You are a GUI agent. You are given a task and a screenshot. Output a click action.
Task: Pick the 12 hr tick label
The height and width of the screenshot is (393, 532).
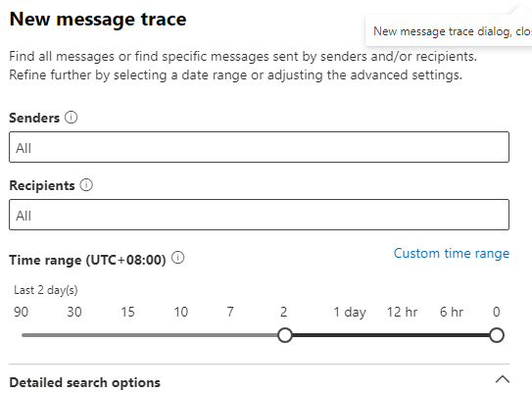(x=402, y=312)
